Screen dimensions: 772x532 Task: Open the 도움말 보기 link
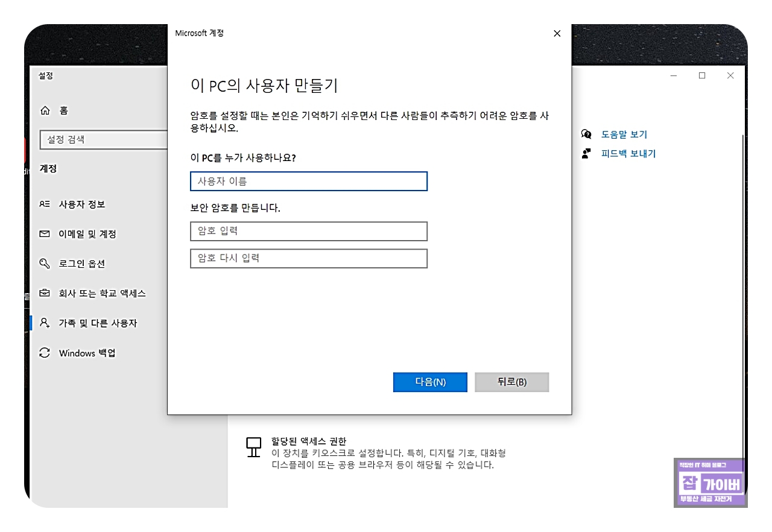point(624,135)
